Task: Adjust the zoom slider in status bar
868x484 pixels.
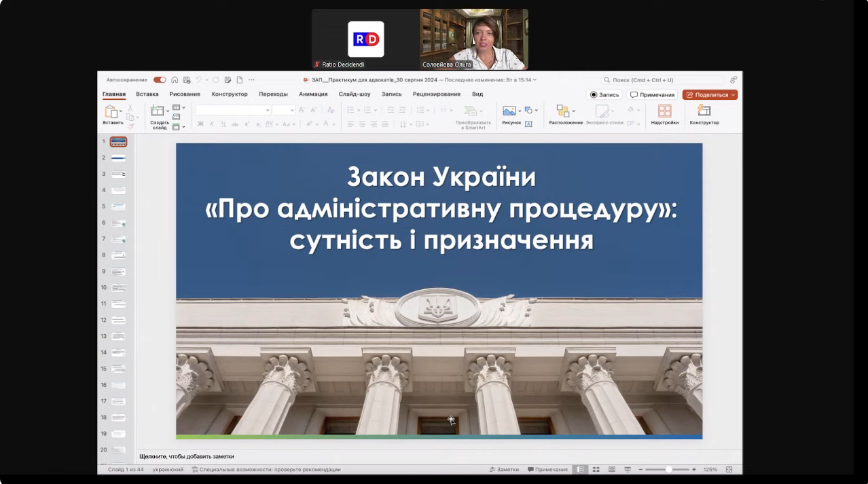Action: (668, 469)
